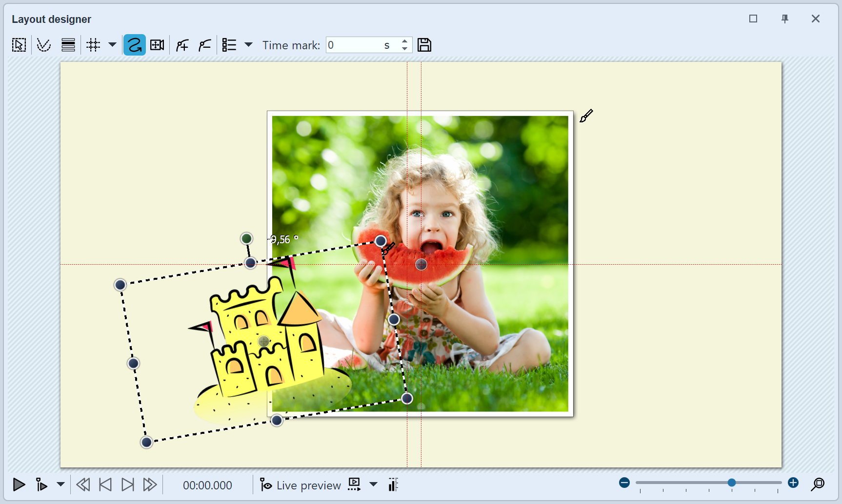Increase zoom using the plus button

[794, 483]
